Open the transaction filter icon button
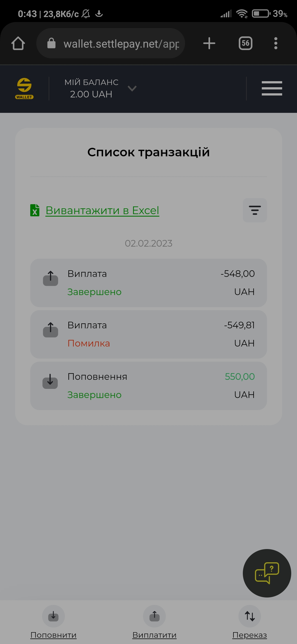The width and height of the screenshot is (297, 644). pyautogui.click(x=255, y=210)
